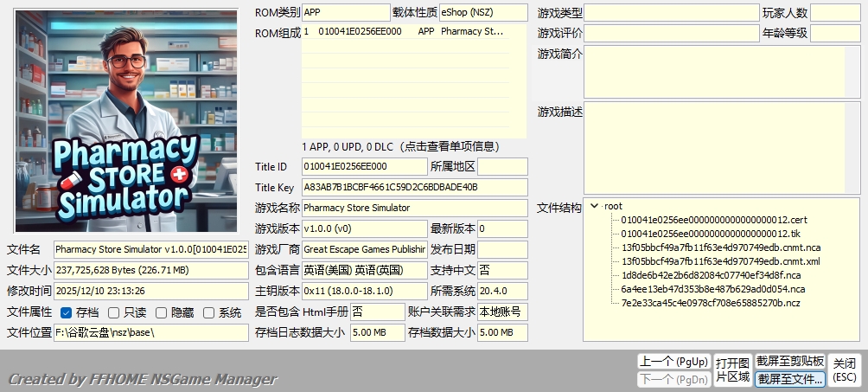Click the 支持中文 field showing 否
The image size is (868, 392).
click(502, 270)
